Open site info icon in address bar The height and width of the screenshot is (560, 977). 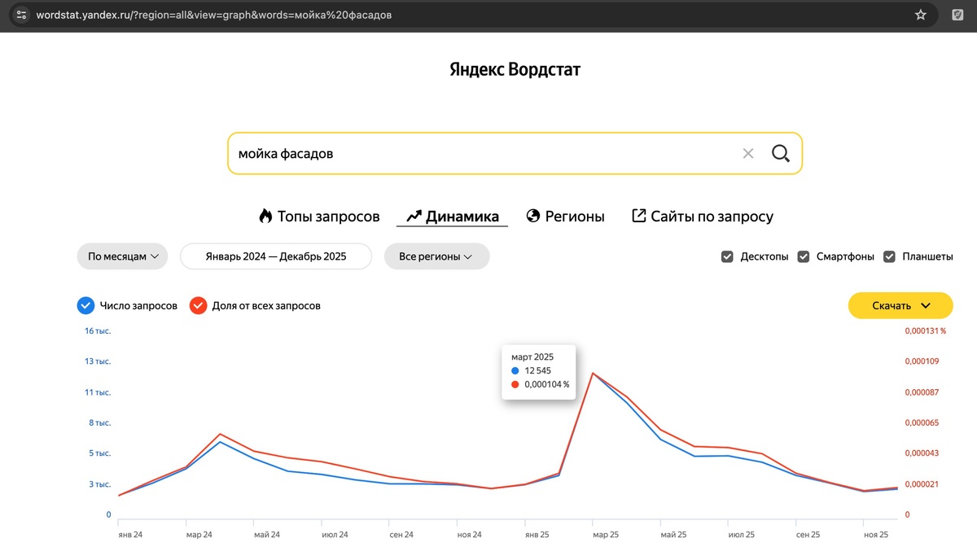pyautogui.click(x=22, y=15)
